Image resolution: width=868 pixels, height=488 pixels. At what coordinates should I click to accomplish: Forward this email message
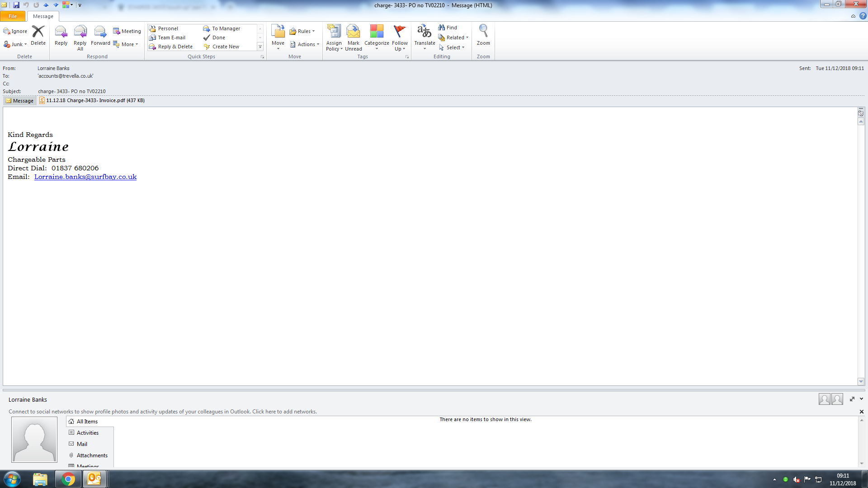tap(100, 32)
